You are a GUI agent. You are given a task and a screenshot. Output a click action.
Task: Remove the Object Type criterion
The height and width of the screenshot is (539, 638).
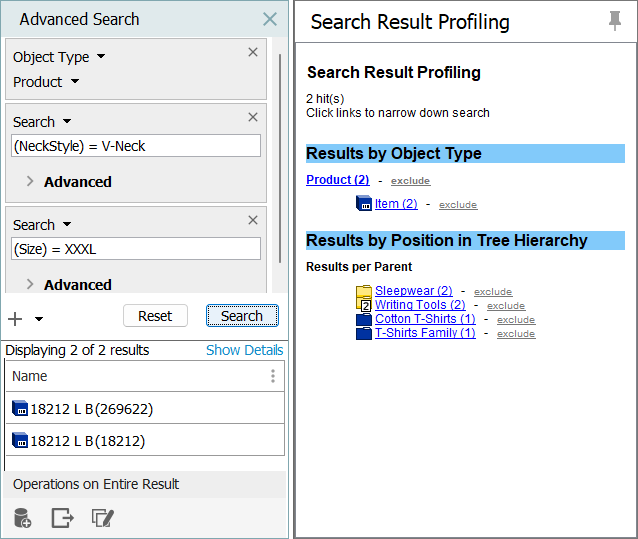[253, 52]
